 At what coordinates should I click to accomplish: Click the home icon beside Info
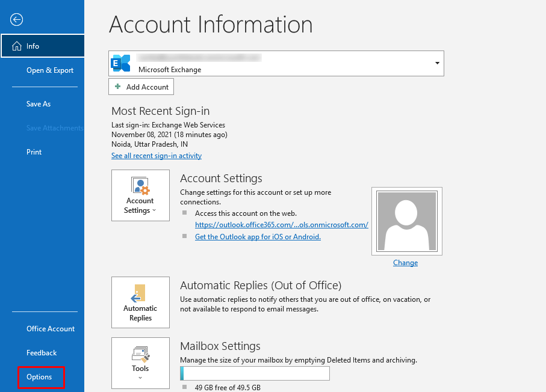point(17,46)
